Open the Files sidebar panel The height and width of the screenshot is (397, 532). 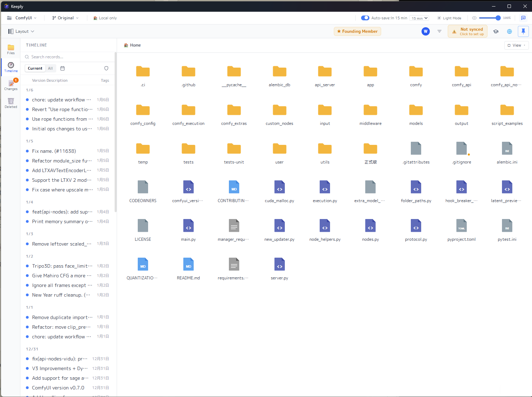pos(11,49)
